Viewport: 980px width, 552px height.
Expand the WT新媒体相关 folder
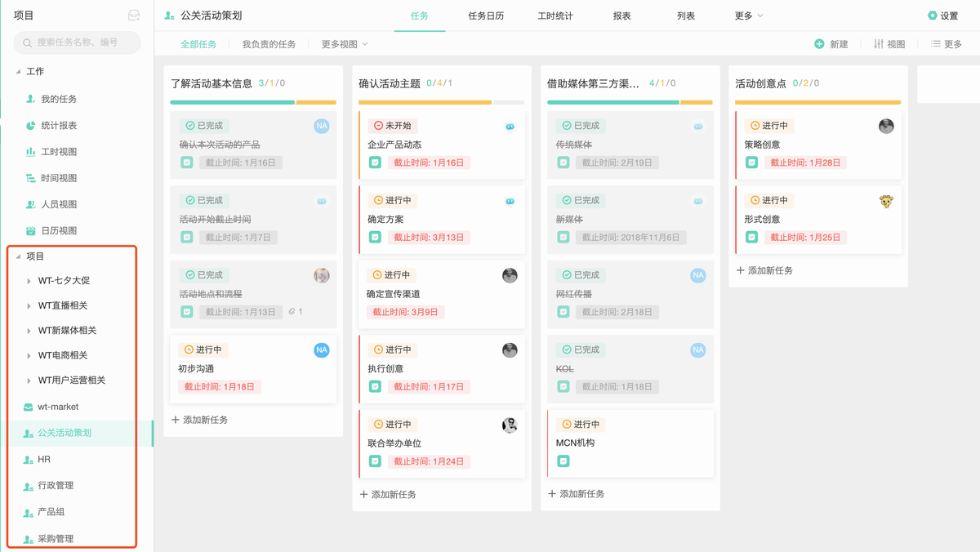[x=29, y=331]
